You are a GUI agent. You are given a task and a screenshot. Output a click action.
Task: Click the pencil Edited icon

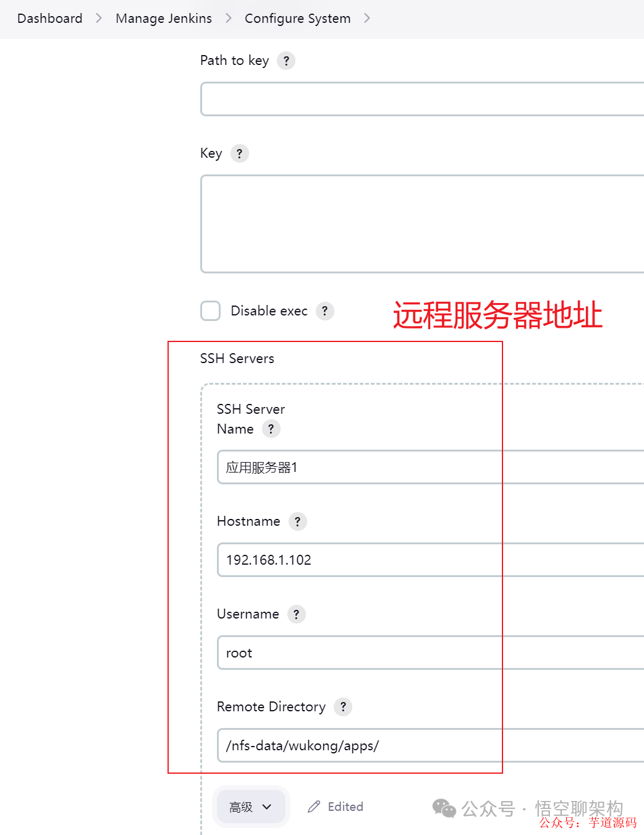tap(314, 807)
